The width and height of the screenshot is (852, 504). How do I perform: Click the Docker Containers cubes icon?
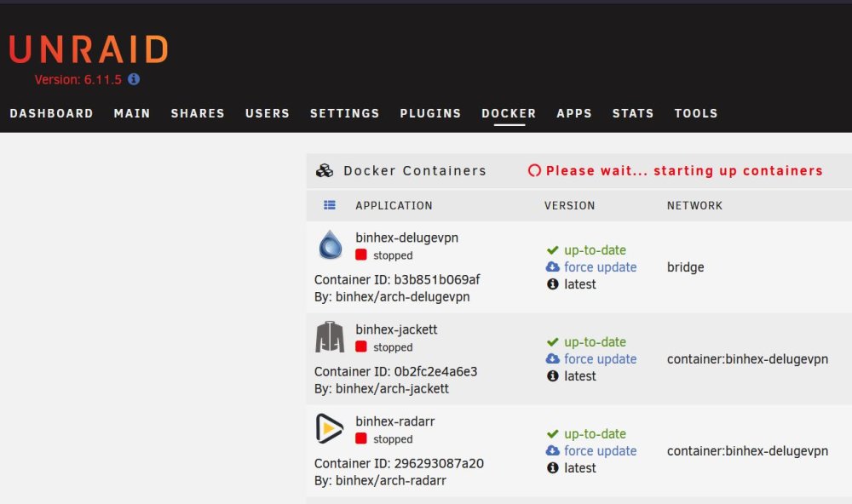point(325,170)
